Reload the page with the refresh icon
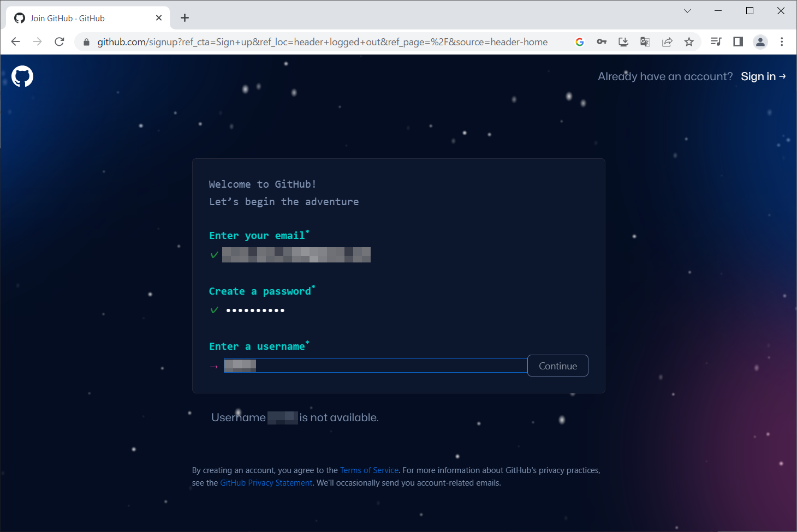797x532 pixels. (x=60, y=42)
